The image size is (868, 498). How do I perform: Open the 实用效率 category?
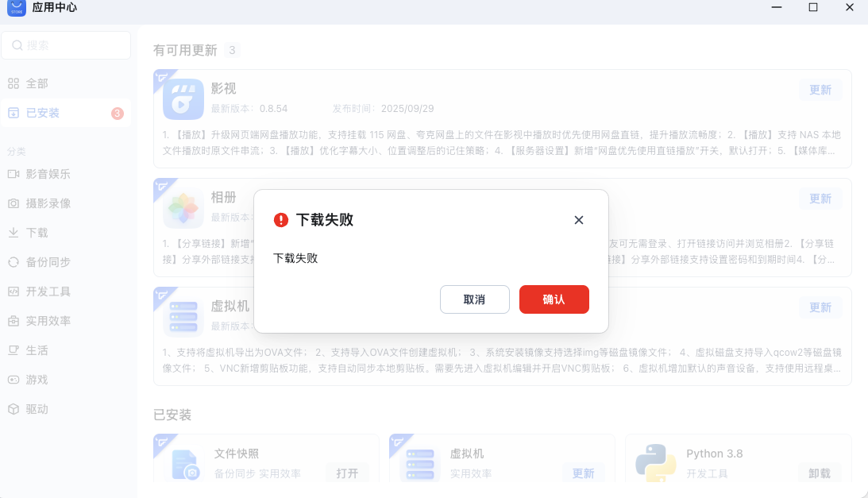[66, 321]
